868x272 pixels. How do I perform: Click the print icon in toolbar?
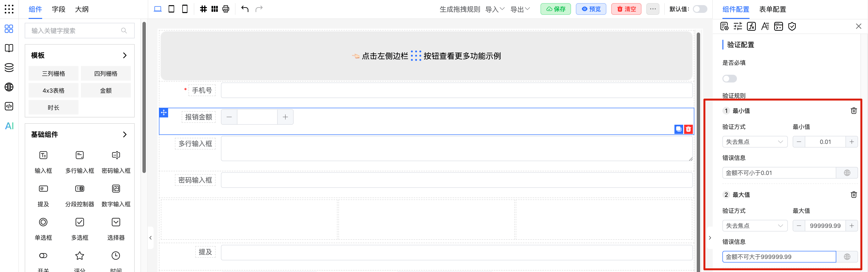[226, 9]
